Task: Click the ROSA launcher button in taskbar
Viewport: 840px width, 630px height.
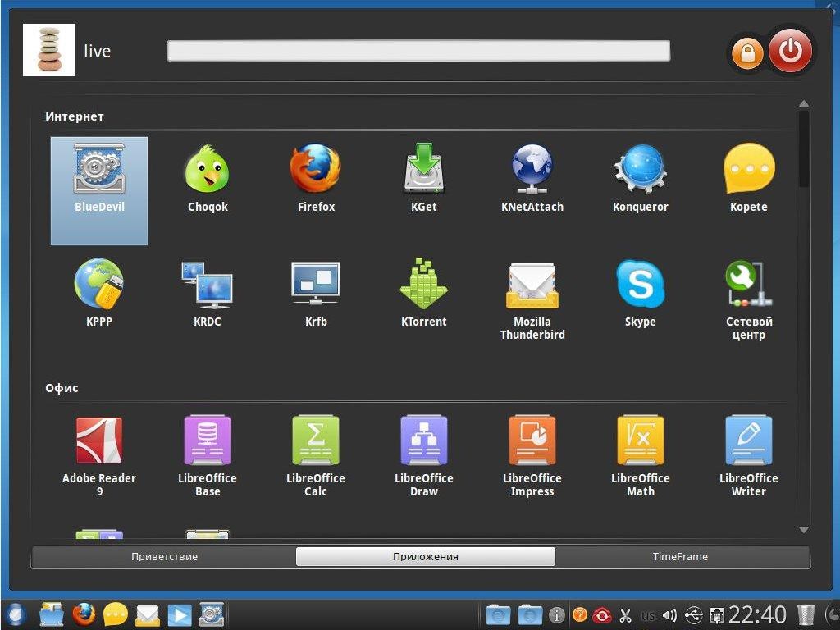Action: 15,614
